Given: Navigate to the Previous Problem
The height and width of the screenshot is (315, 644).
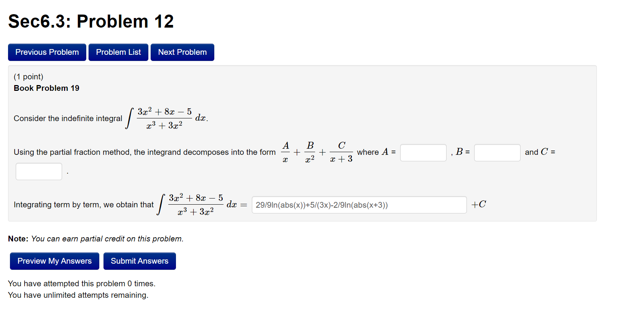Looking at the screenshot, I should click(x=47, y=52).
